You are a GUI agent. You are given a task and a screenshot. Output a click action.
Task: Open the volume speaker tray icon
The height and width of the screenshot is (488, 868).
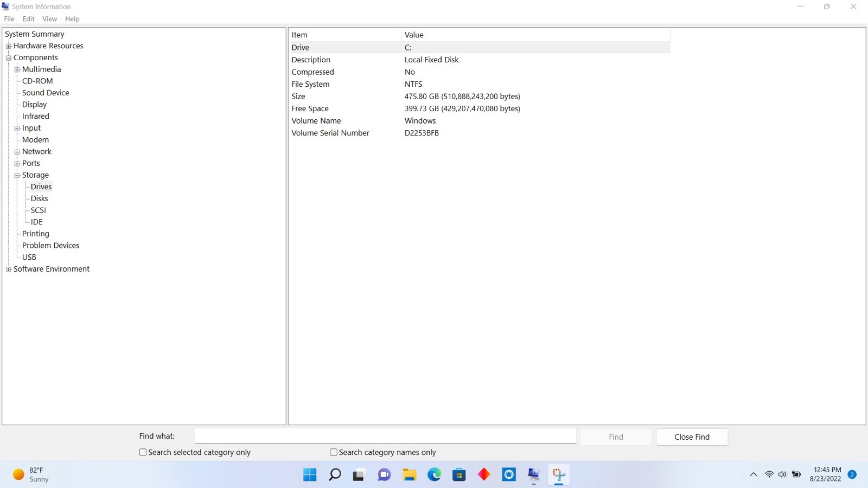coord(782,474)
